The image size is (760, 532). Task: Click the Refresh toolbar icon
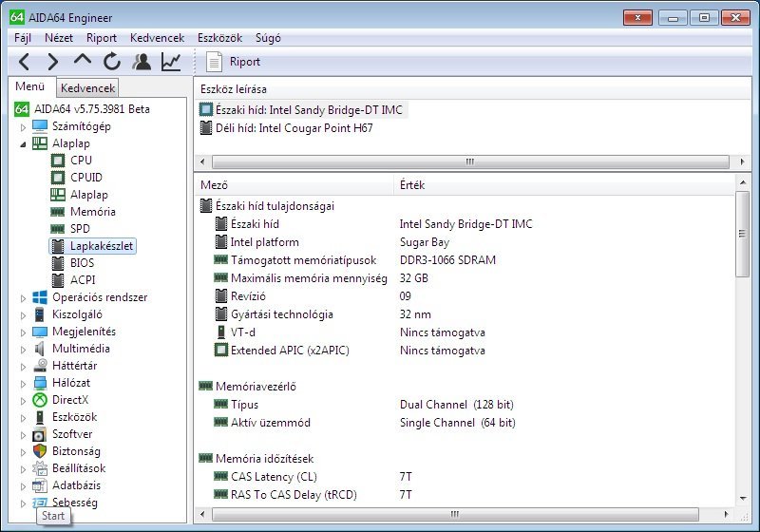point(112,62)
